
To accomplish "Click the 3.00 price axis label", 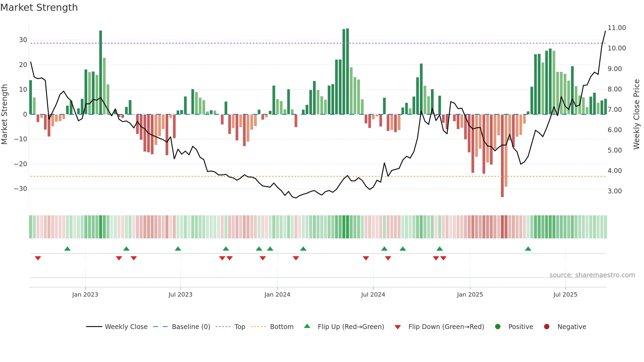I will (x=615, y=191).
